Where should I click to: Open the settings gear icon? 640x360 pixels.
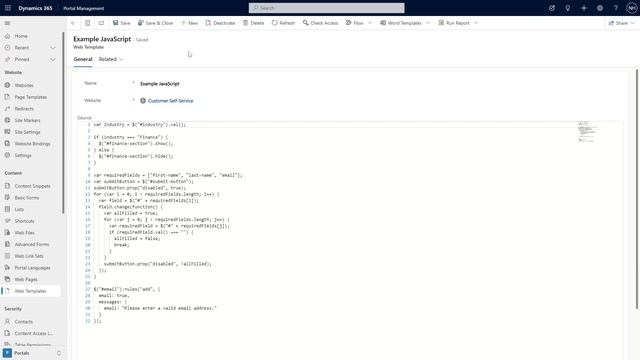click(x=600, y=8)
